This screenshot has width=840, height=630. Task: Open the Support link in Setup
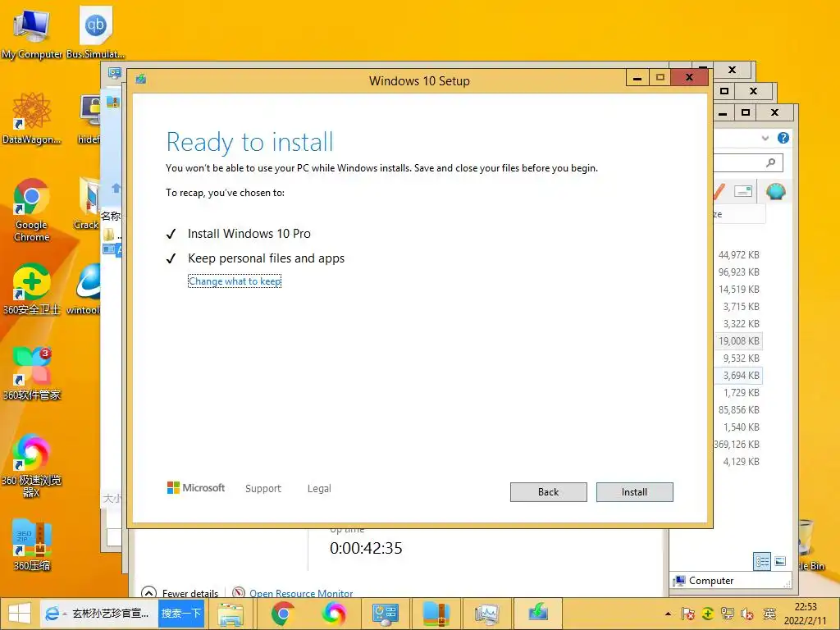coord(263,489)
